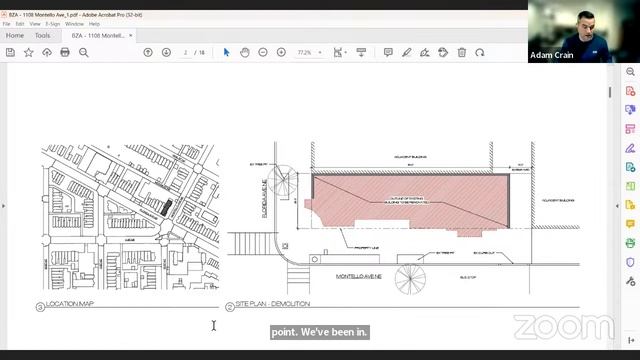The height and width of the screenshot is (360, 640).
Task: Click the search tools magnifier in right panel
Action: [630, 72]
